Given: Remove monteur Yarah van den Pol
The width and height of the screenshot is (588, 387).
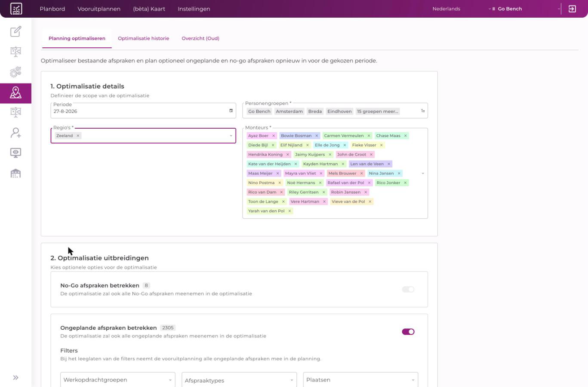Looking at the screenshot, I should point(289,211).
